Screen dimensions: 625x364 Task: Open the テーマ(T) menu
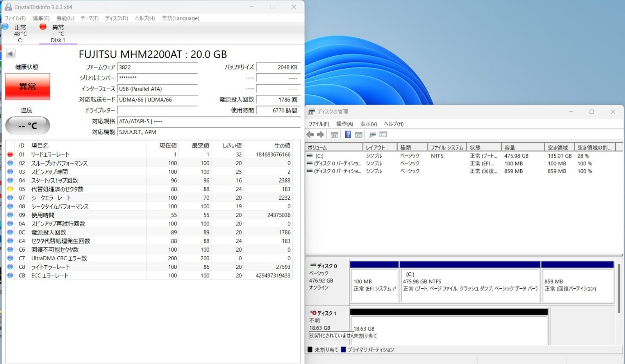[89, 18]
